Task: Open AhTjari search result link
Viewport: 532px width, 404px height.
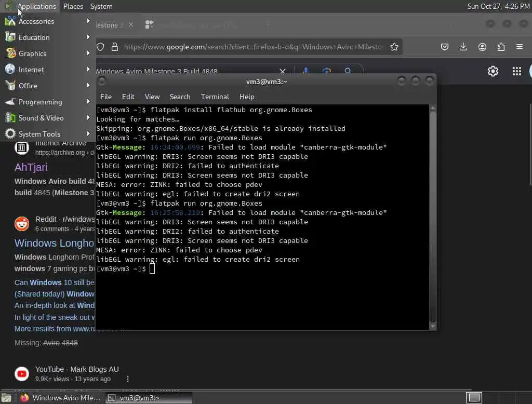Action: [x=31, y=167]
